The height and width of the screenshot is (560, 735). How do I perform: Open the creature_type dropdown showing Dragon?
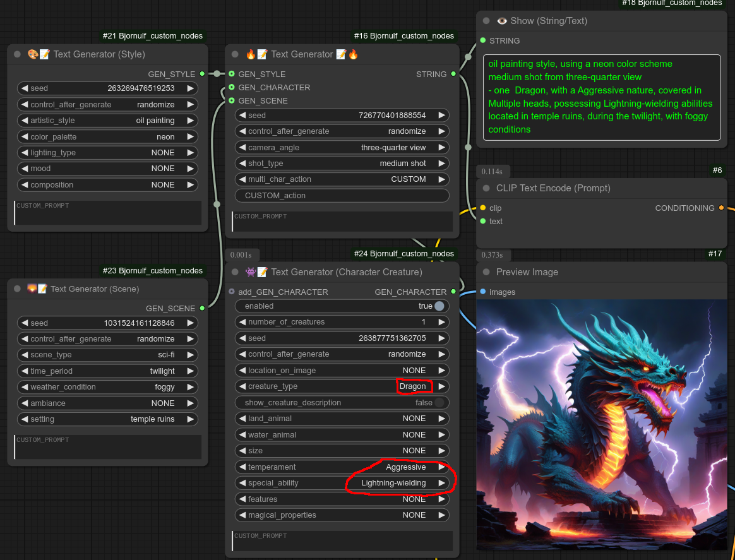(x=342, y=386)
